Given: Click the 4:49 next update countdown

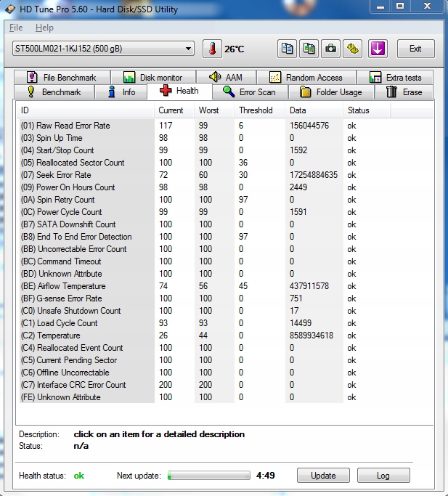Looking at the screenshot, I should (266, 476).
